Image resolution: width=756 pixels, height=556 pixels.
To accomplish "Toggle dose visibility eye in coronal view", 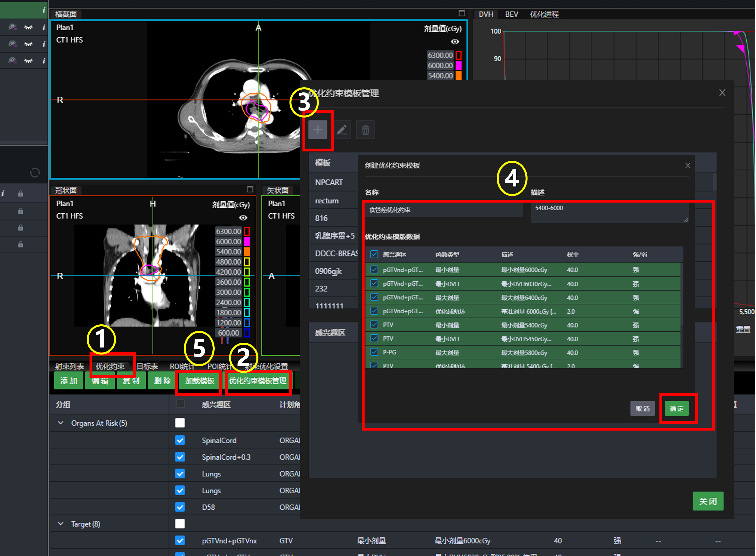I will click(243, 218).
